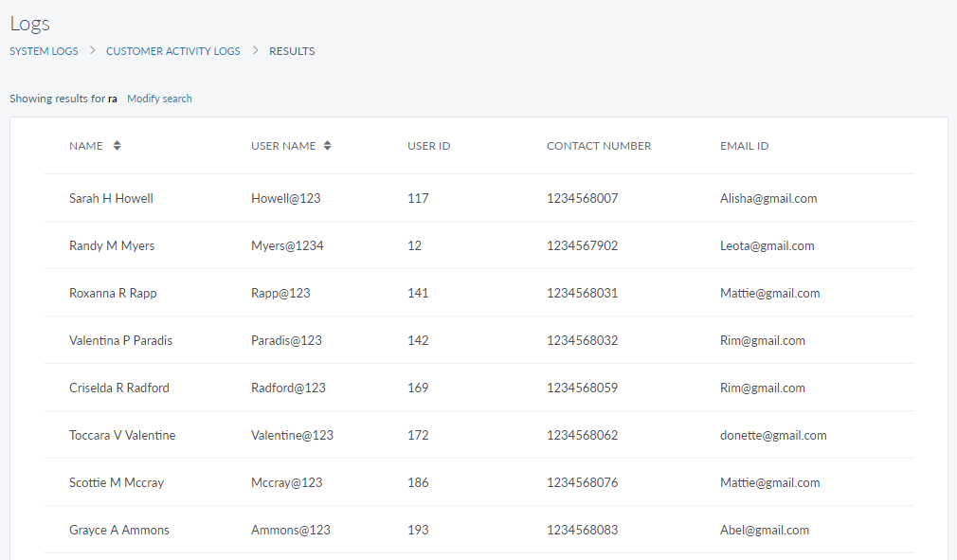
Task: Click Toccara V Valentine name
Action: [x=122, y=435]
